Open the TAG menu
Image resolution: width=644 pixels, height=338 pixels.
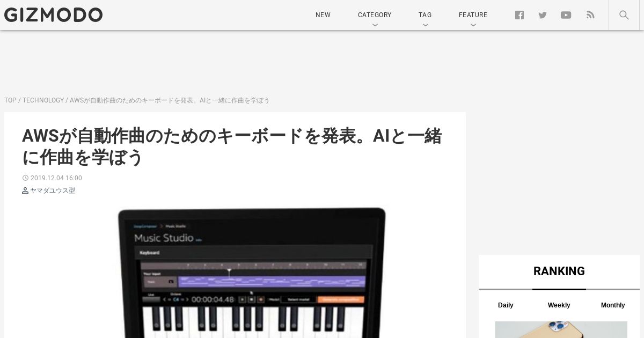(x=425, y=15)
